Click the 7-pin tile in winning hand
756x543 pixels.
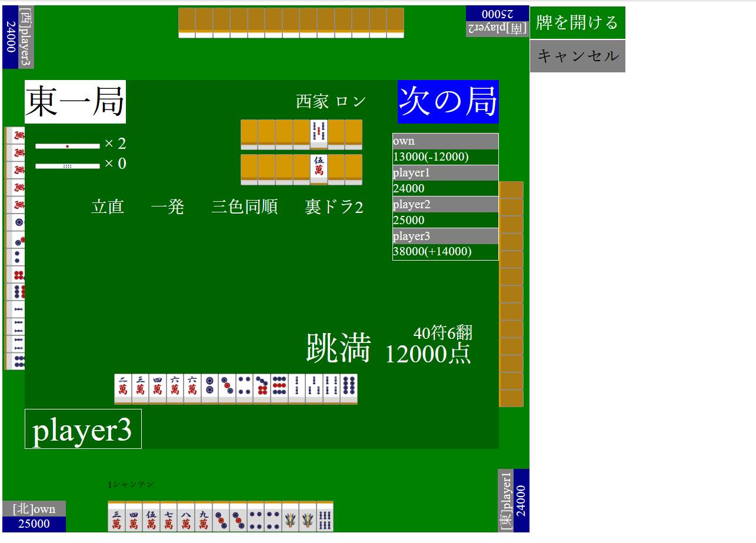[262, 389]
